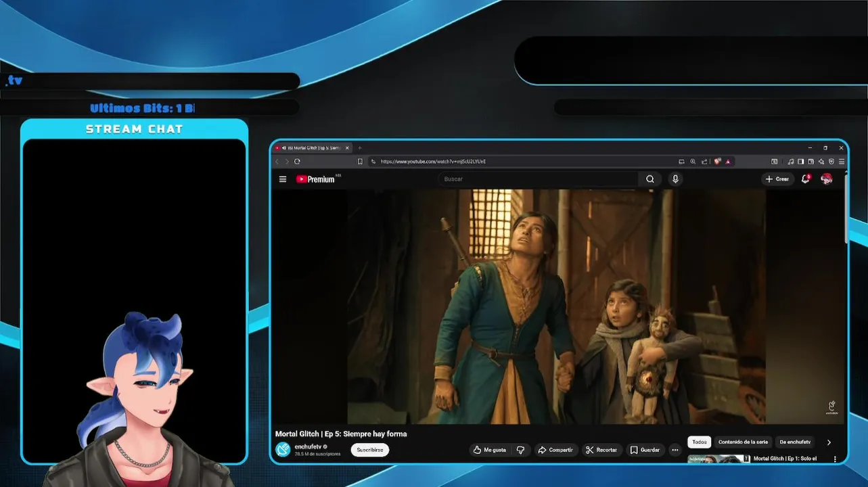Image resolution: width=868 pixels, height=487 pixels.
Task: Select the Mortal Glitch Ep 5 tab
Action: point(313,147)
